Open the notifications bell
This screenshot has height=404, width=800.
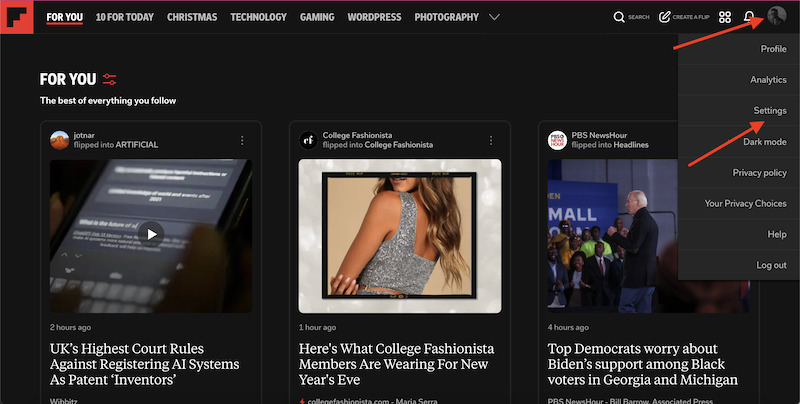748,17
